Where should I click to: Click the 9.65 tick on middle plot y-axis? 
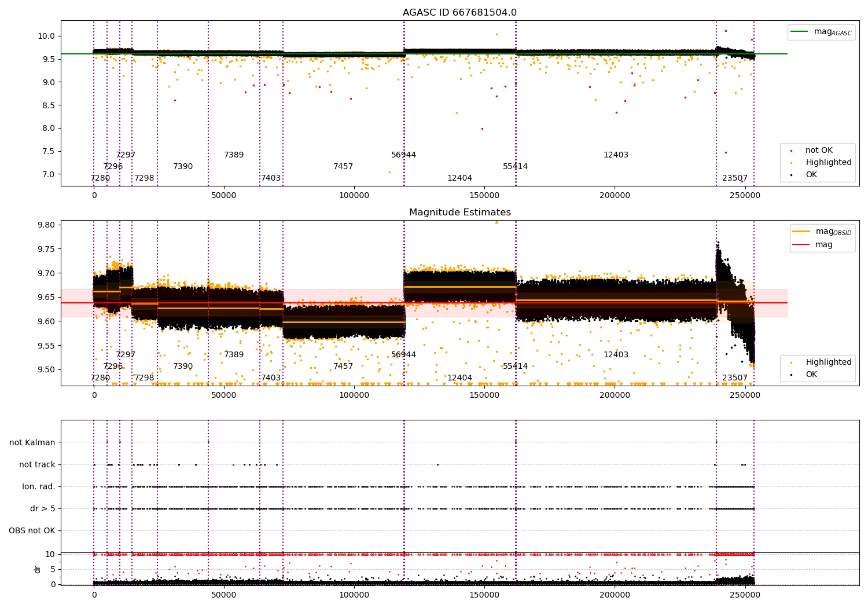47,298
